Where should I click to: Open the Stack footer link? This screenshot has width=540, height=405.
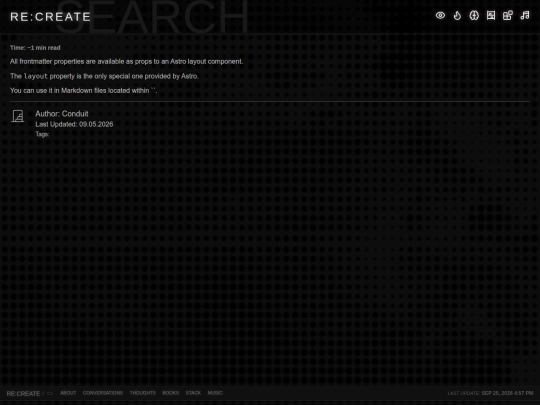[x=193, y=393]
